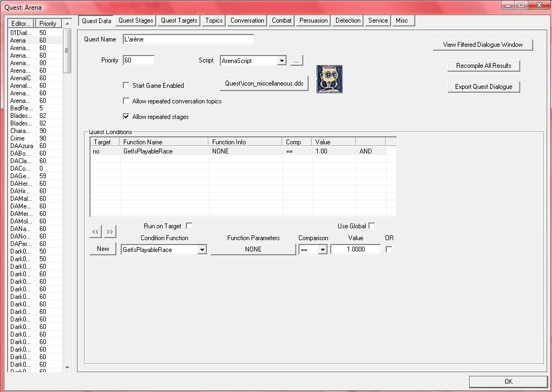Screen dimensions: 552x392
Task: Open the Script ArenaScript dropdown
Action: pyautogui.click(x=282, y=61)
